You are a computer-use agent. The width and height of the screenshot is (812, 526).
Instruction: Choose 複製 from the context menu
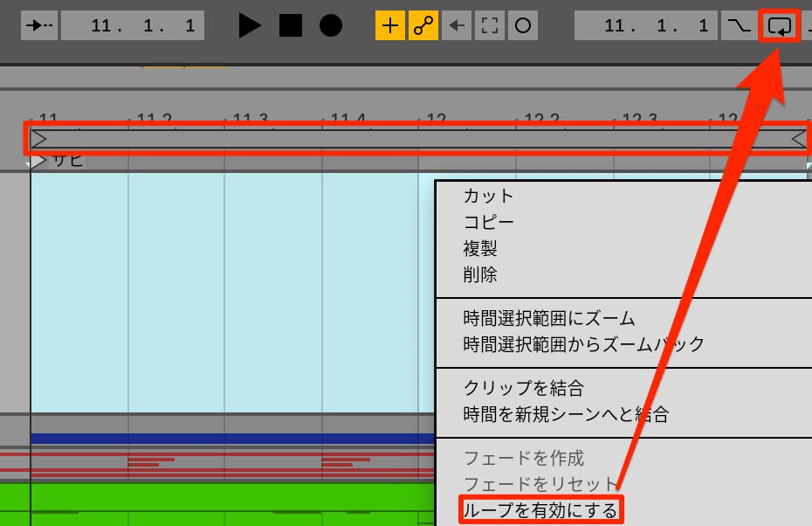480,248
